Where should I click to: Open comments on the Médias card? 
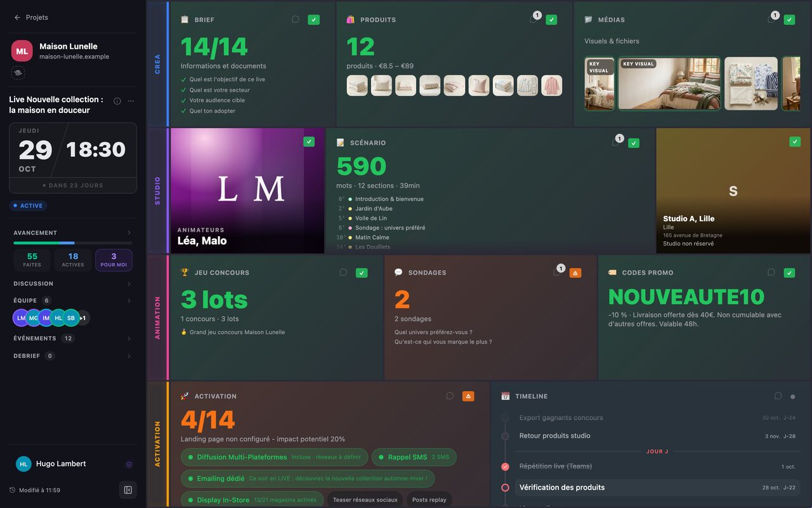click(771, 20)
